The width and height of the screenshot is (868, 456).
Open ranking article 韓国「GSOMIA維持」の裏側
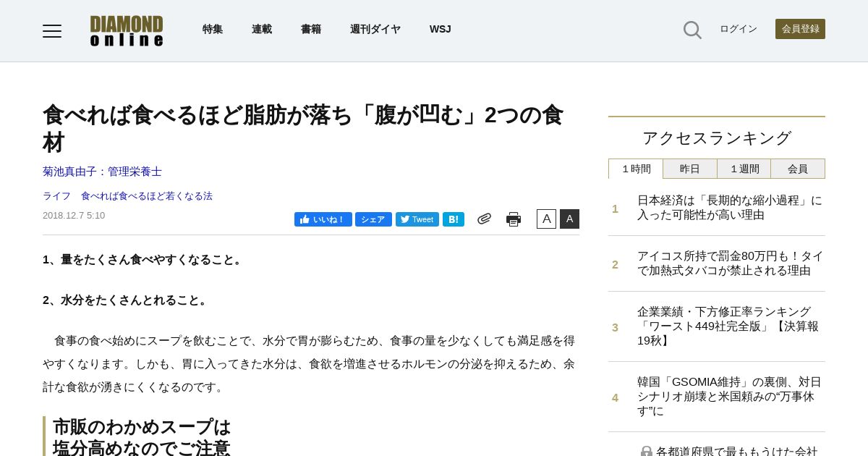click(729, 397)
